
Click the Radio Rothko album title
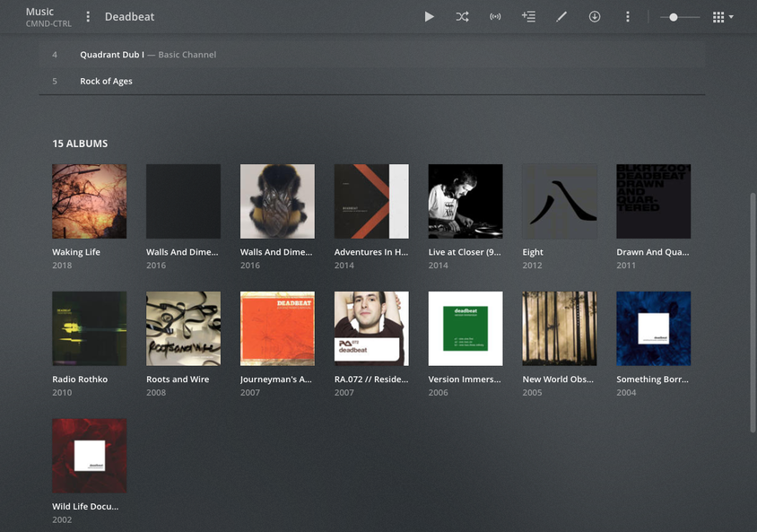[x=80, y=379]
